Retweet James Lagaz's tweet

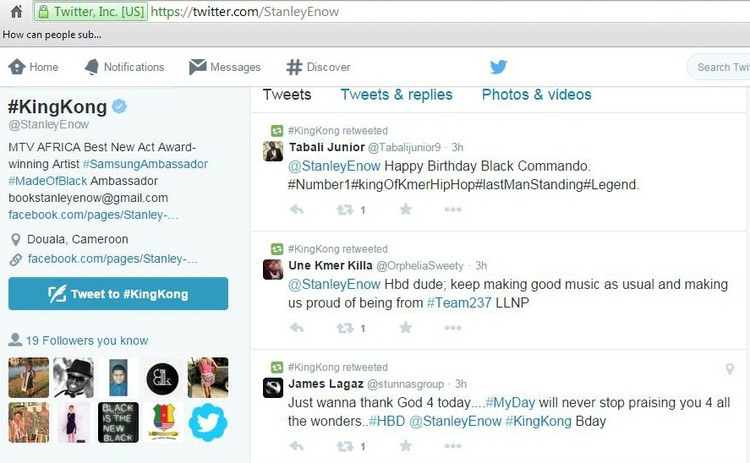point(345,446)
